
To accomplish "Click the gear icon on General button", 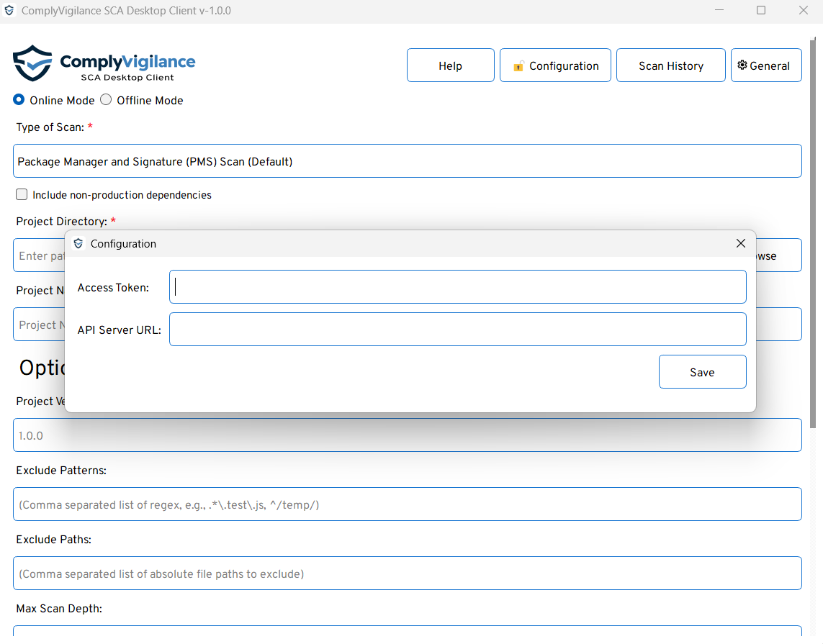I will click(x=742, y=65).
